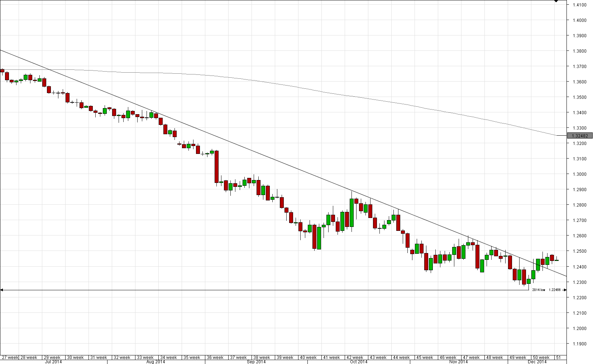Click the 1.2200 price axis label
Screen dimensions: 593x364
579,297
